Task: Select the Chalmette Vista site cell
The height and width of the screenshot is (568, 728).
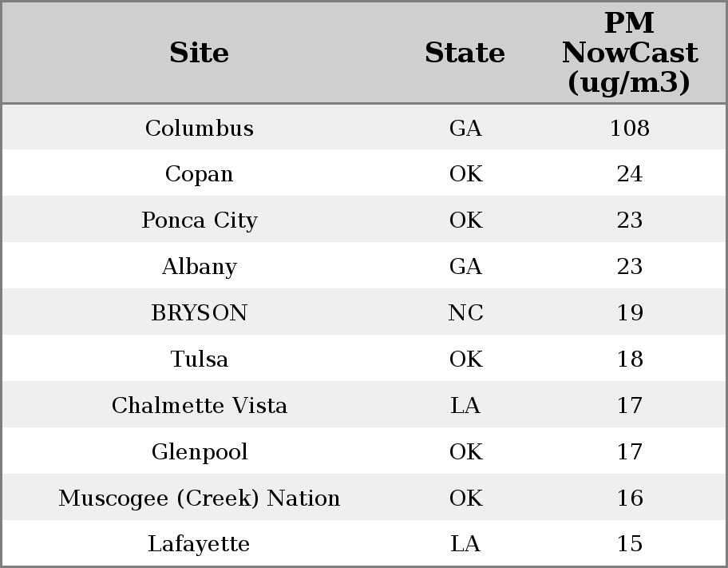Action: (199, 406)
